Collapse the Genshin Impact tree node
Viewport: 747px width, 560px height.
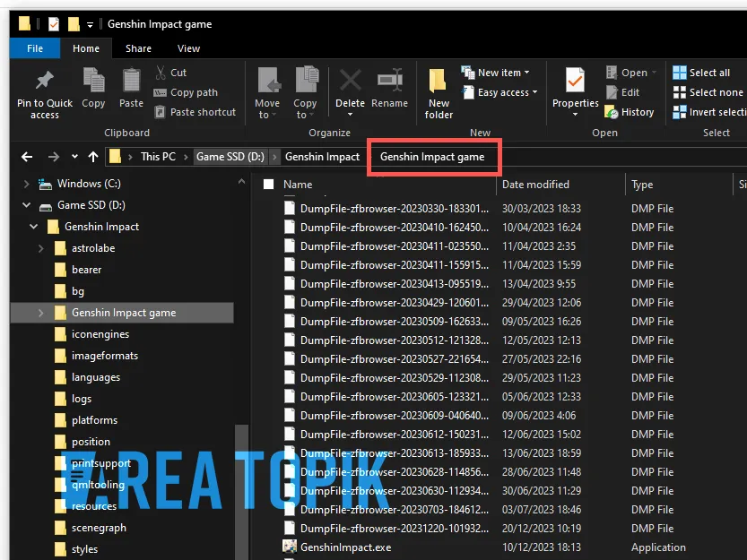click(34, 227)
